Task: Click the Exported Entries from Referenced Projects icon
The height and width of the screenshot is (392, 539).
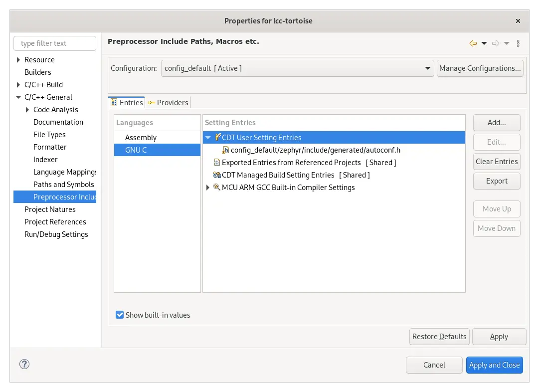Action: (x=217, y=162)
